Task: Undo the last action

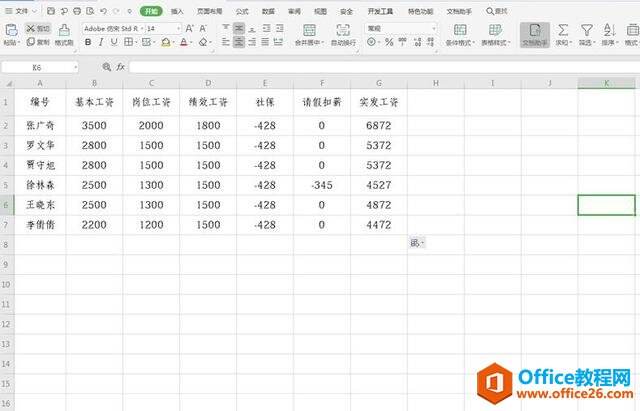Action: coord(103,11)
